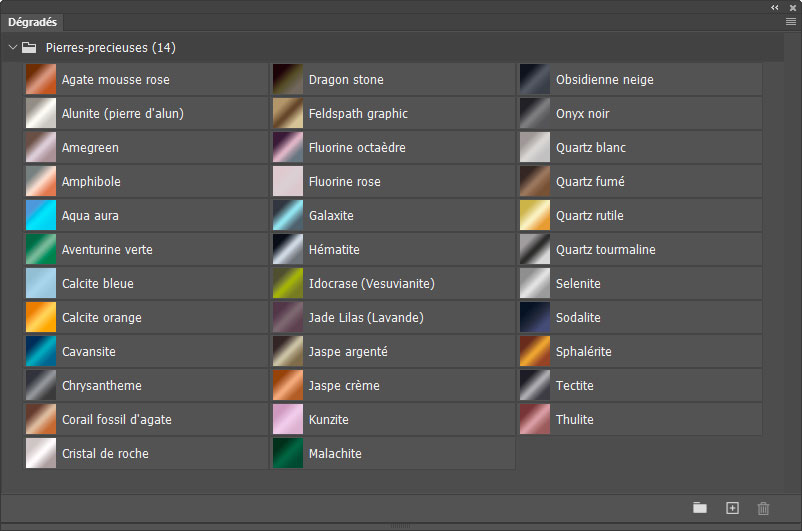Screen dimensions: 802x531
Task: Pick the Cavansite gradient swatch
Action: click(x=41, y=352)
